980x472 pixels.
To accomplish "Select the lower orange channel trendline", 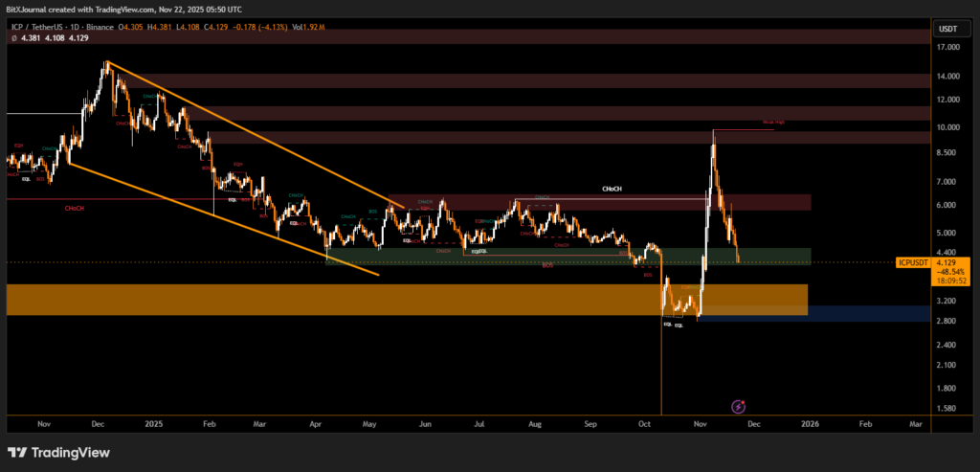I will coord(220,217).
